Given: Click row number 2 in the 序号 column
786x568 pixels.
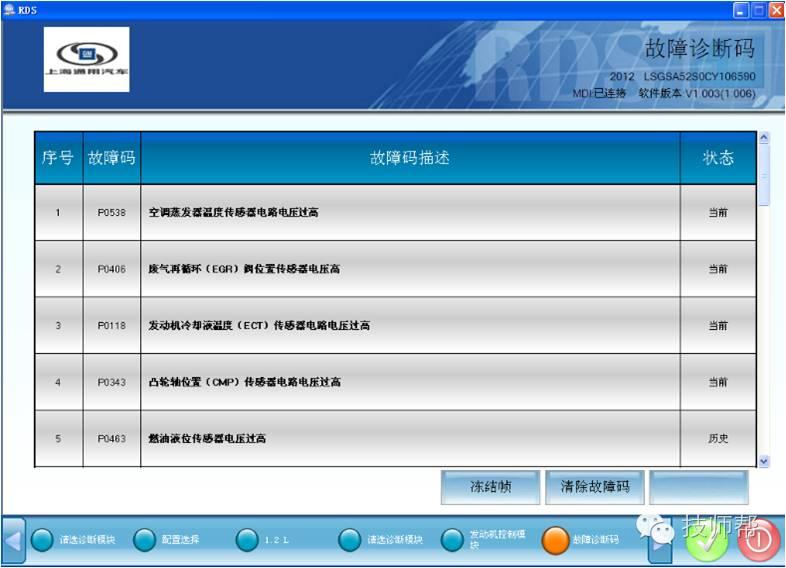Looking at the screenshot, I should (58, 269).
